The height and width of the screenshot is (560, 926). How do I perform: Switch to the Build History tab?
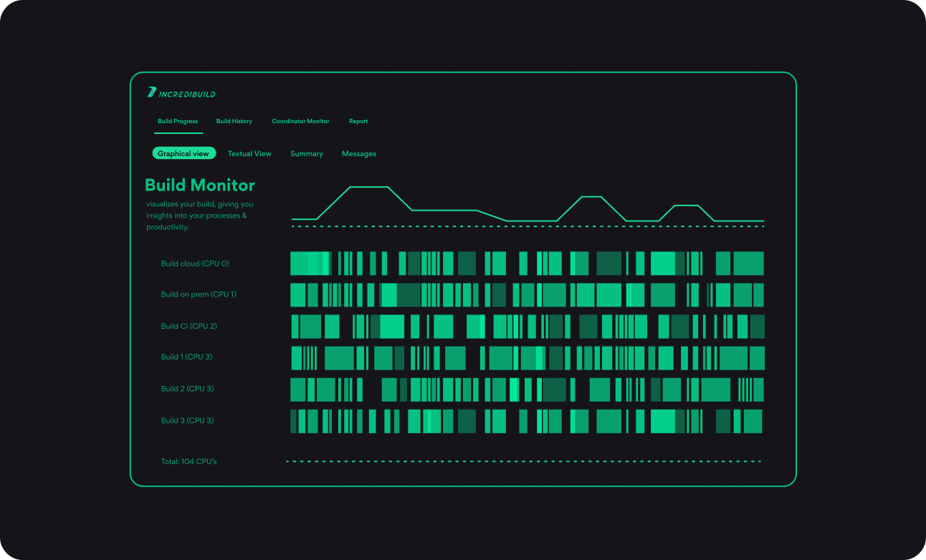tap(234, 122)
